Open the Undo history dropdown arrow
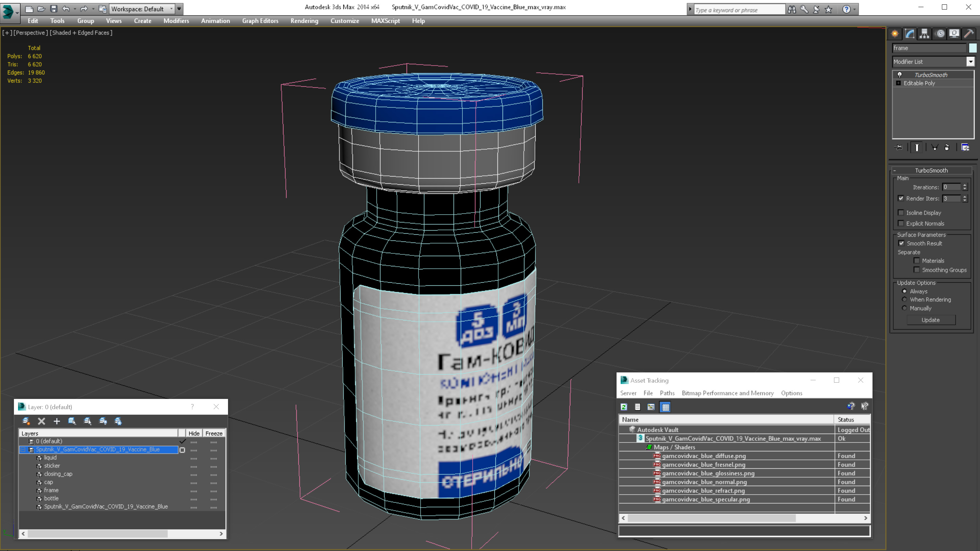The height and width of the screenshot is (551, 980). coord(75,9)
